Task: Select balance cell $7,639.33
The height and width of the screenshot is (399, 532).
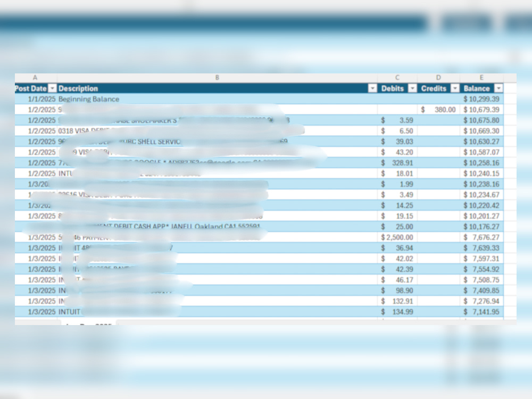Action: 482,248
